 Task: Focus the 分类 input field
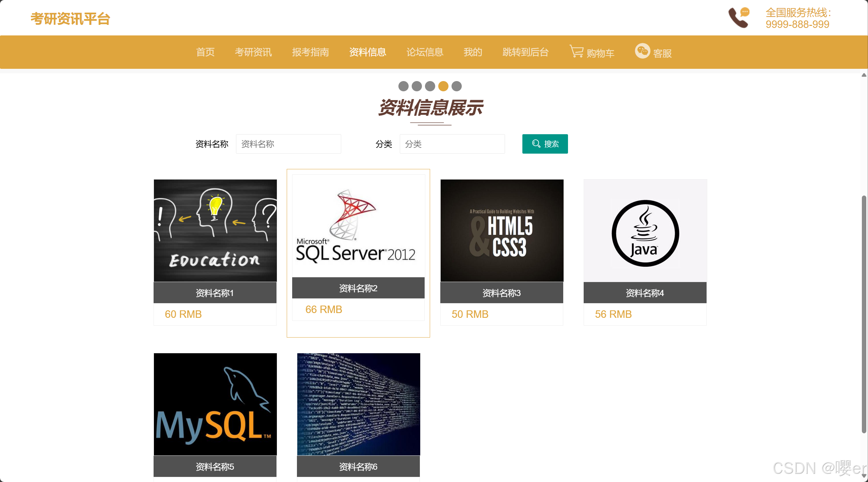click(452, 144)
